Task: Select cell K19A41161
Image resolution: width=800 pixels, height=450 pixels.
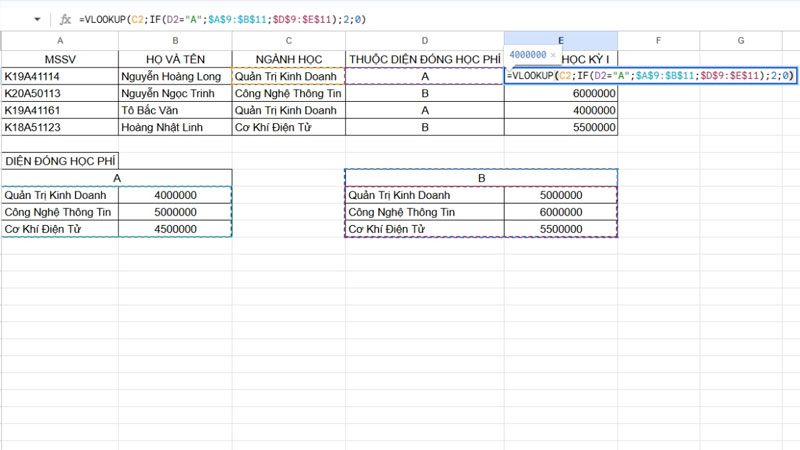Action: [60, 110]
